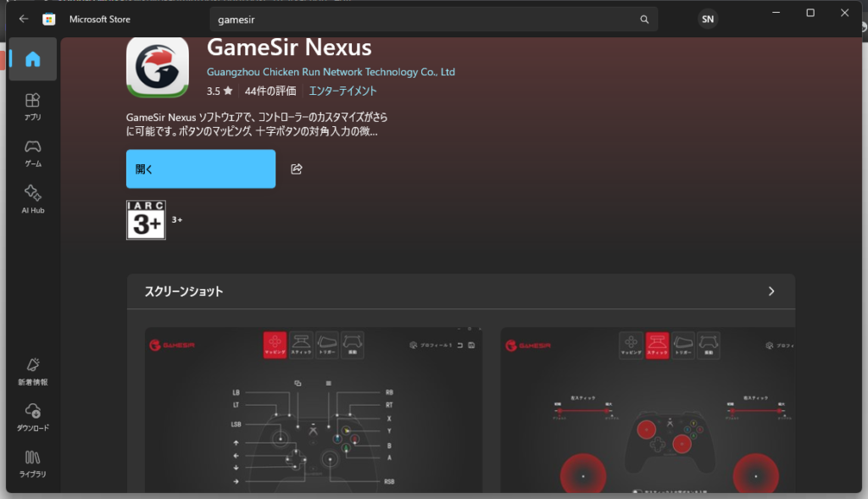This screenshot has width=868, height=499.
Task: Open the アプリ (Apps) section
Action: click(x=33, y=106)
